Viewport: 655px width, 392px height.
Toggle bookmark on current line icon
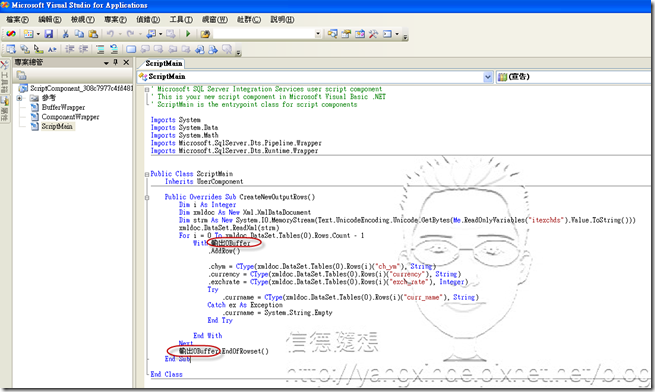[131, 49]
